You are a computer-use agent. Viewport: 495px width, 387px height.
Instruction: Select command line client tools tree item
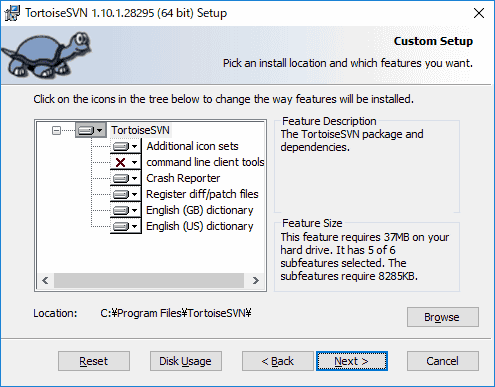click(205, 162)
